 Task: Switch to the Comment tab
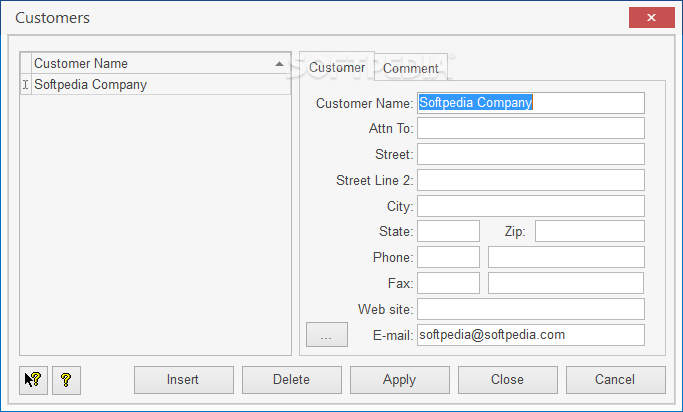[411, 68]
